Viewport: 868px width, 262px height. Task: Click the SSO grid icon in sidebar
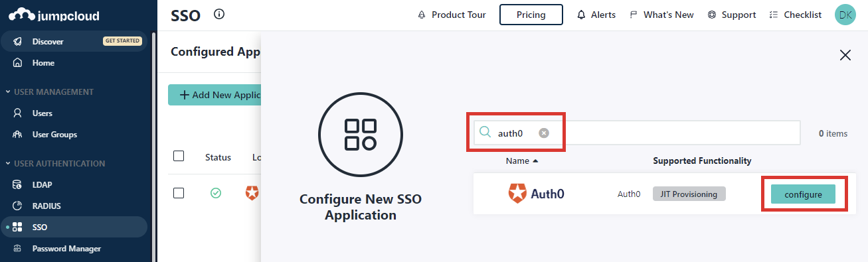click(18, 228)
